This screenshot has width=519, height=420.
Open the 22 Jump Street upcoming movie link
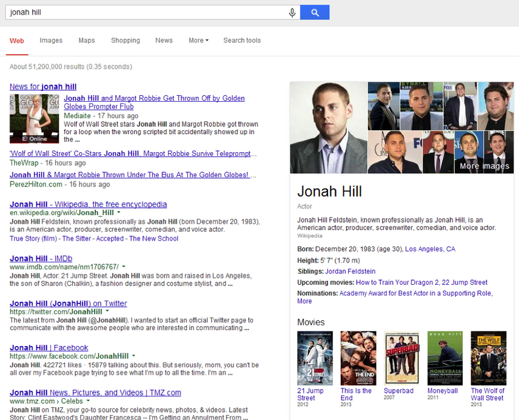pos(464,282)
